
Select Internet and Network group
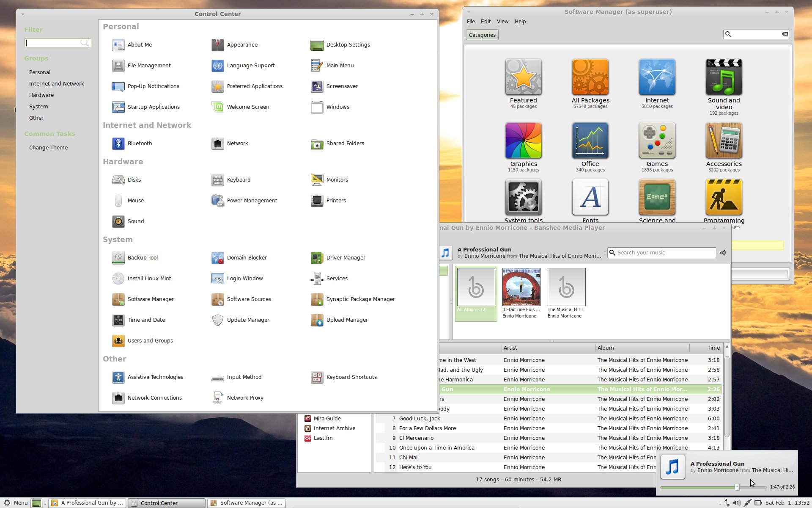click(57, 84)
